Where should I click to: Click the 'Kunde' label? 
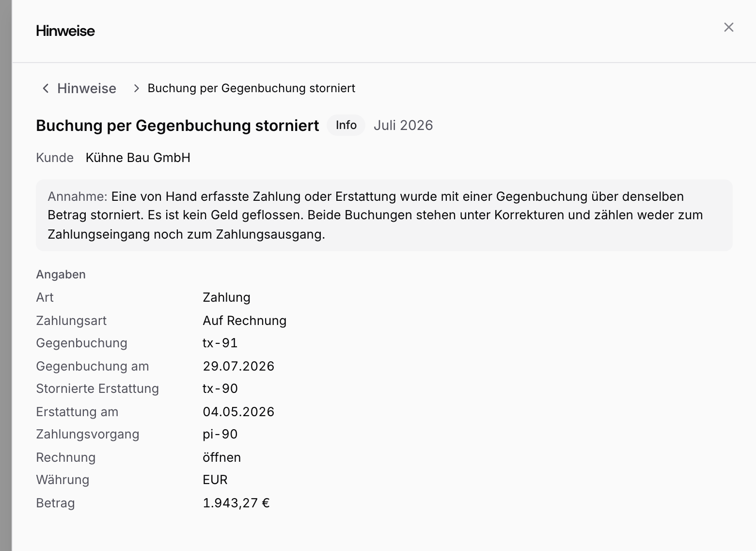point(55,158)
